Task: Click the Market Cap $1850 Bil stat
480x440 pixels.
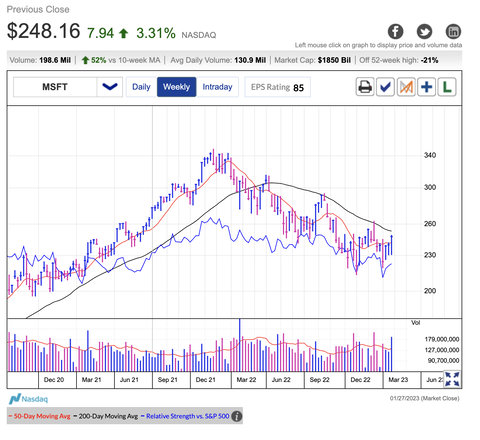Action: pos(312,60)
